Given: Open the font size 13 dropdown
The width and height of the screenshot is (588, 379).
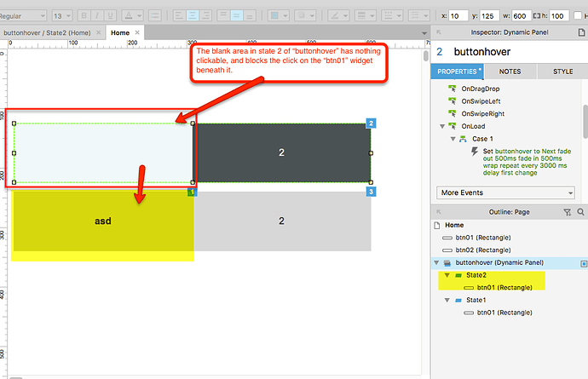Looking at the screenshot, I should [x=62, y=15].
